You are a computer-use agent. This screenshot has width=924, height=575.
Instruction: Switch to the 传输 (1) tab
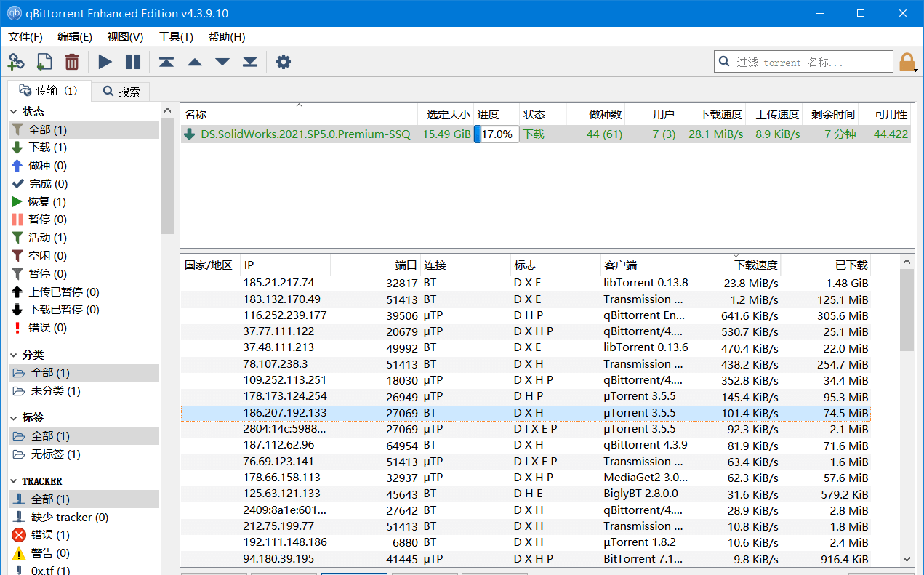pyautogui.click(x=49, y=90)
